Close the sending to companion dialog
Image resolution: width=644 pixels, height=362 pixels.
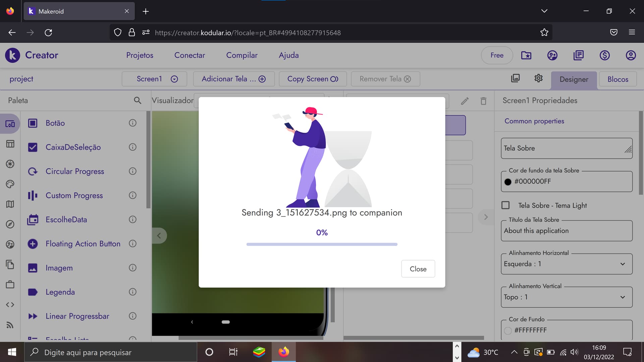[418, 269]
